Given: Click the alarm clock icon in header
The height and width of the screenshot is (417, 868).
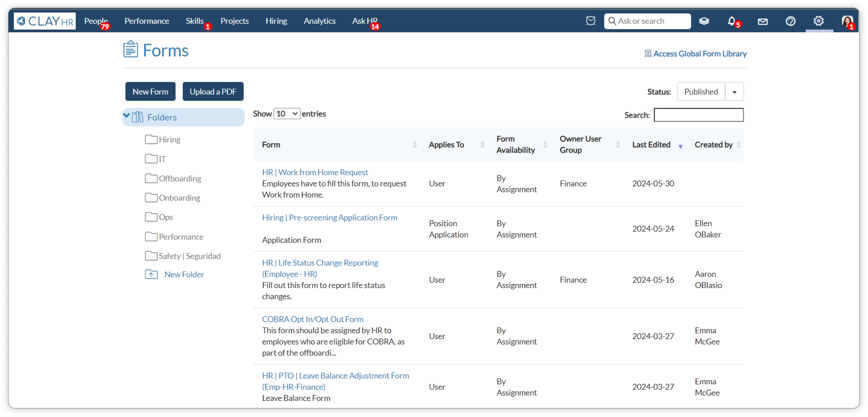Looking at the screenshot, I should click(590, 21).
